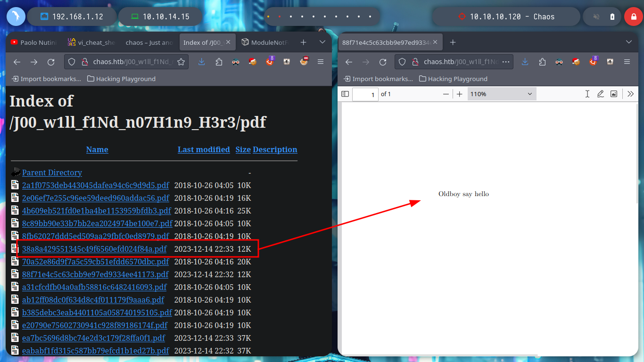Open Downloads panel in left browser window
This screenshot has width=644, height=362.
tap(202, 62)
